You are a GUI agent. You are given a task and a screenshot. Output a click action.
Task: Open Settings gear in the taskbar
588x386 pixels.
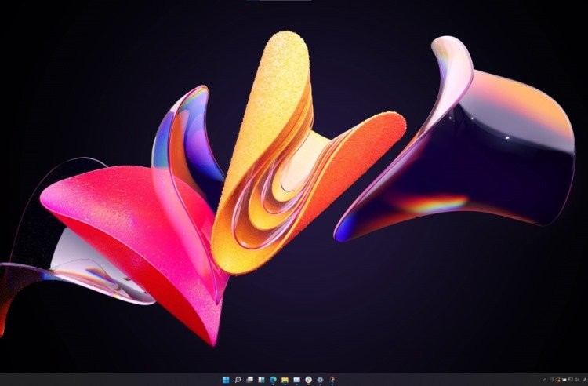coord(320,380)
